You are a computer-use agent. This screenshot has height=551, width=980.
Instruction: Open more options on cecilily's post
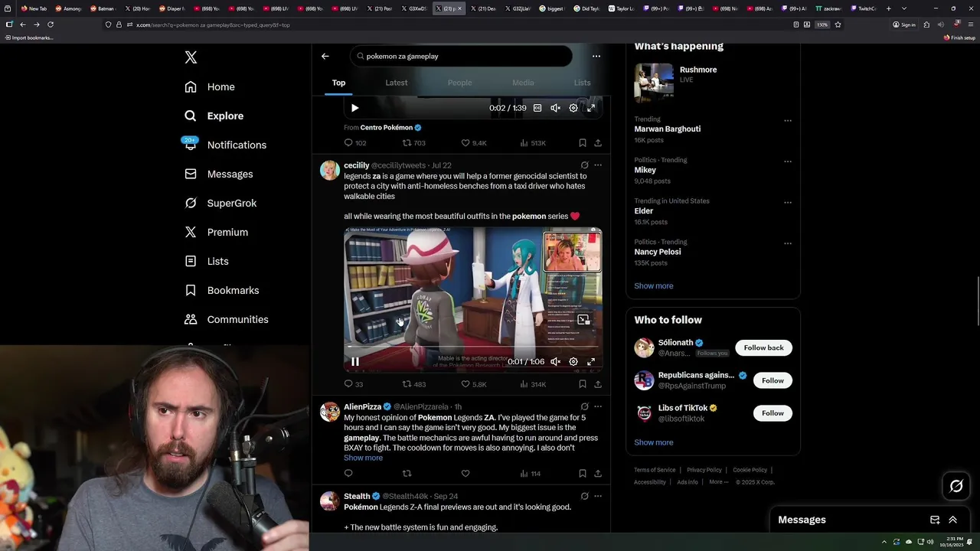click(598, 165)
